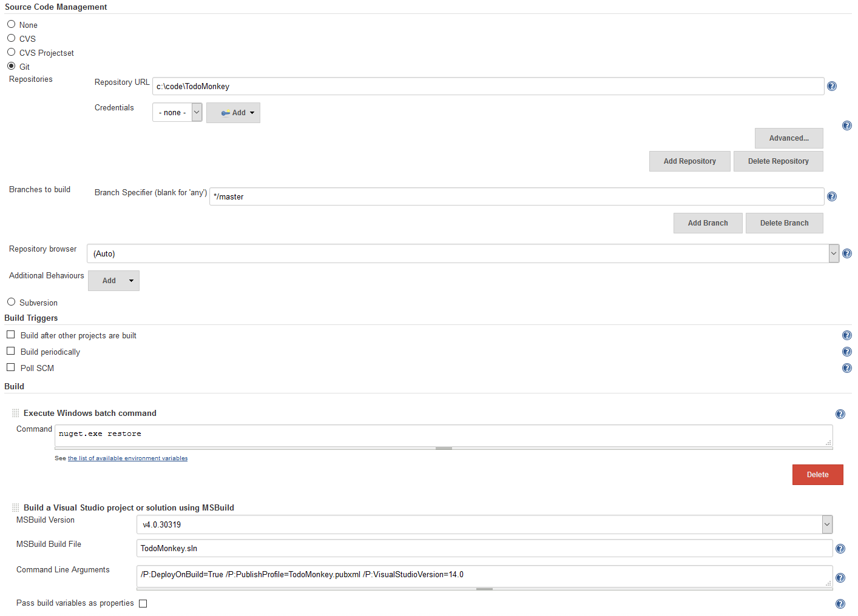The image size is (858, 616).
Task: Click the Advanced... button
Action: (x=789, y=138)
